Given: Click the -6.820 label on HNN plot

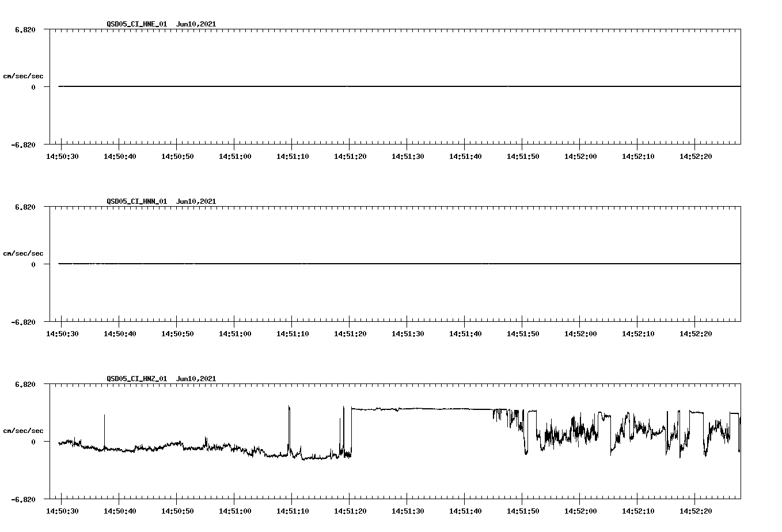Looking at the screenshot, I should pos(23,322).
